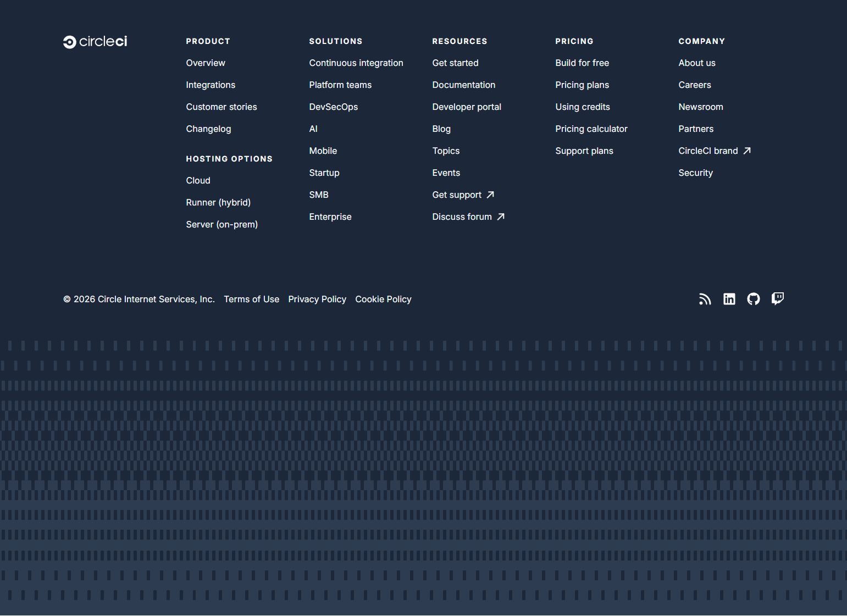The height and width of the screenshot is (616, 847).
Task: Open the Newsroom page
Action: click(x=701, y=107)
